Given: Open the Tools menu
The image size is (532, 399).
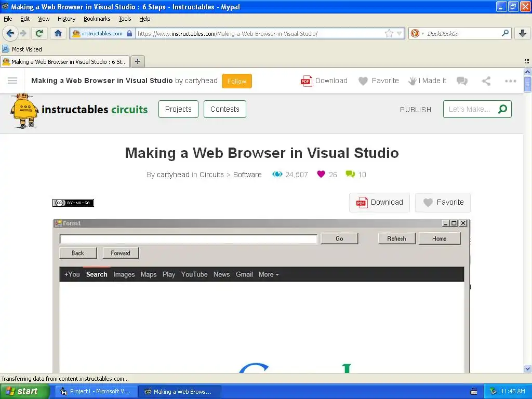Looking at the screenshot, I should pyautogui.click(x=125, y=19).
